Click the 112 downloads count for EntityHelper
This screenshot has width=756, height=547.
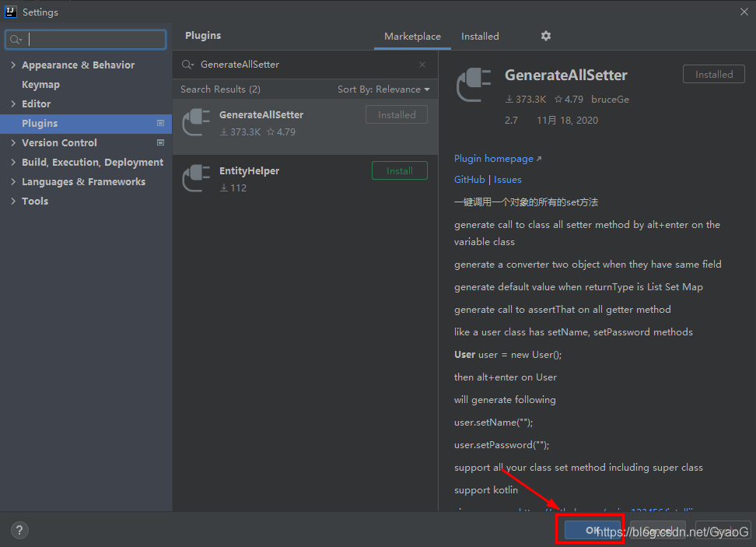tap(233, 188)
